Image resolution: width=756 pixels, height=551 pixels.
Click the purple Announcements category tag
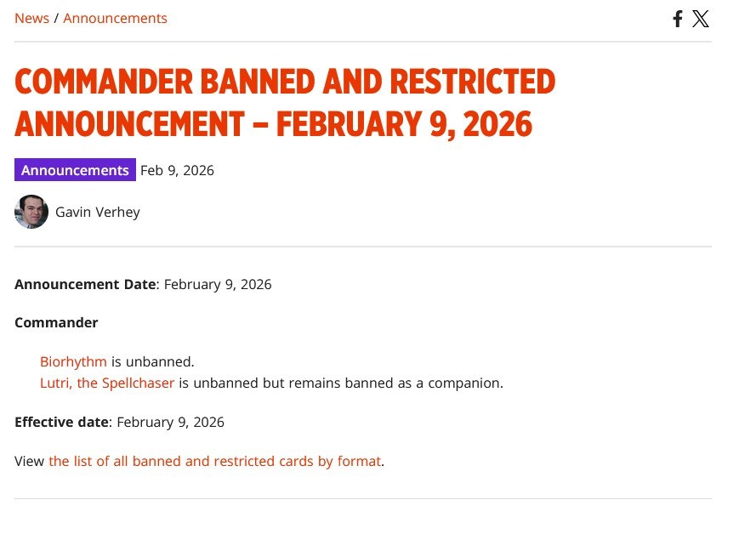click(75, 170)
